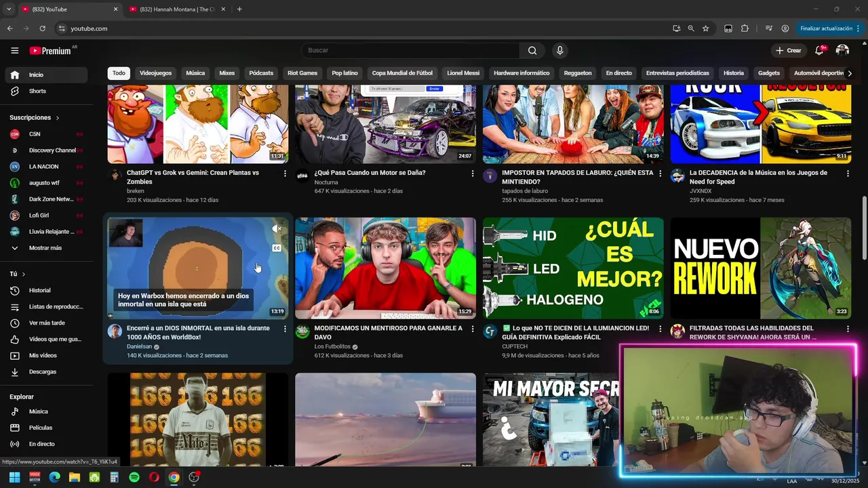Open Spotify from the taskbar
This screenshot has width=868, height=488.
(x=134, y=477)
